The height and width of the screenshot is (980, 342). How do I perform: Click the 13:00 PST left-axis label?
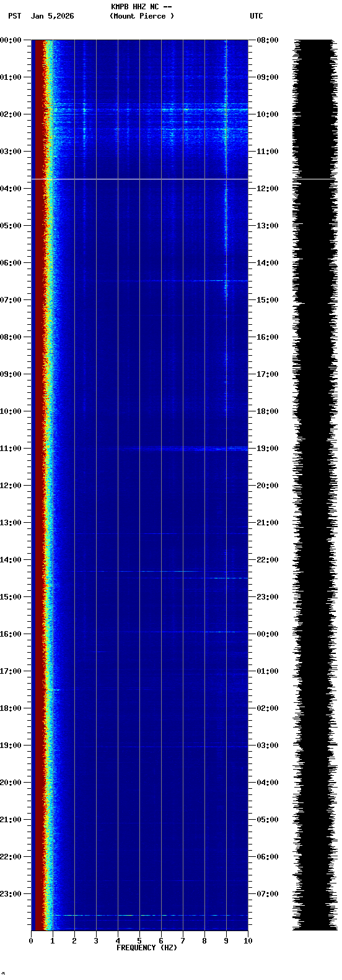[x=11, y=523]
